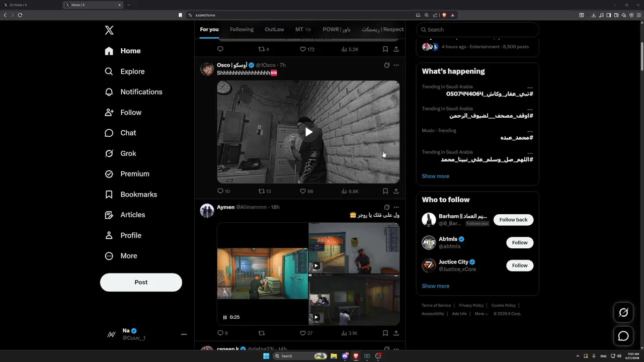Open account options next to Na profile
644x362 pixels.
pos(184,334)
